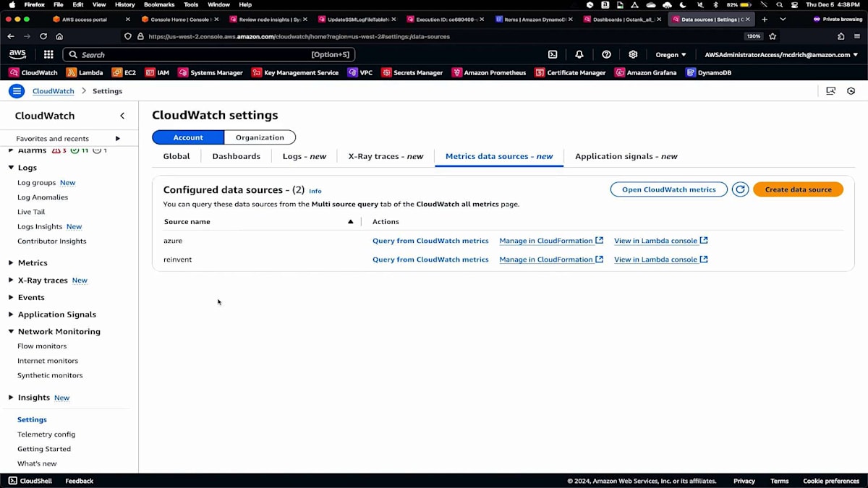The height and width of the screenshot is (488, 868).
Task: Click the browser URL address bar
Action: [x=434, y=36]
